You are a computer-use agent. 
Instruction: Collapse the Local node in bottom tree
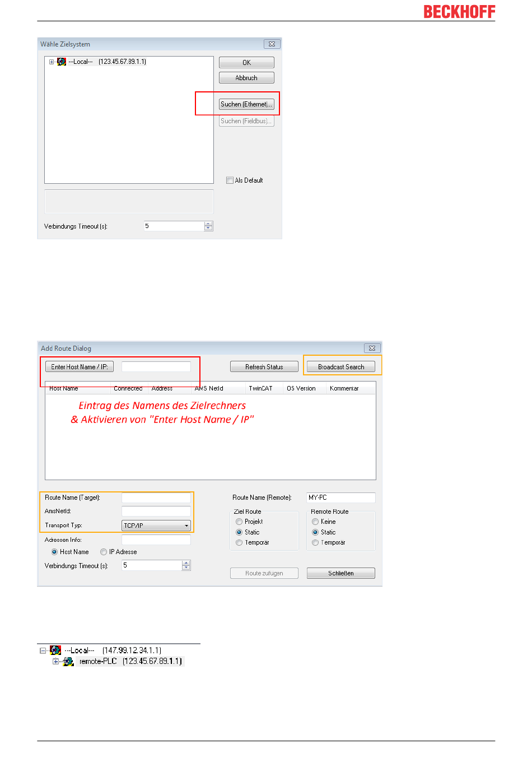tap(43, 651)
